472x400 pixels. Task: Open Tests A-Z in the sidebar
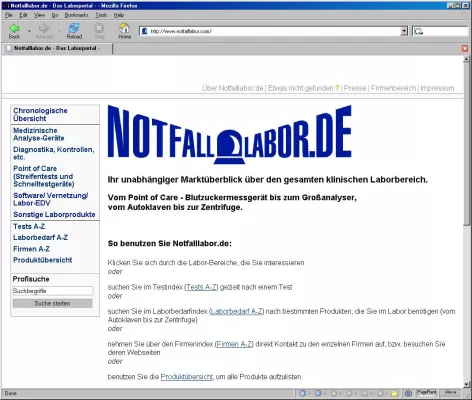[x=29, y=226]
